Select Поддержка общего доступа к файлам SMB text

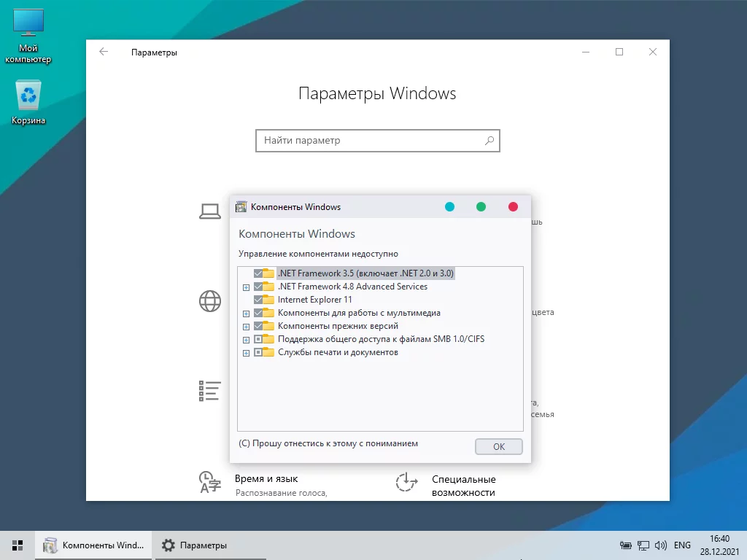(381, 339)
